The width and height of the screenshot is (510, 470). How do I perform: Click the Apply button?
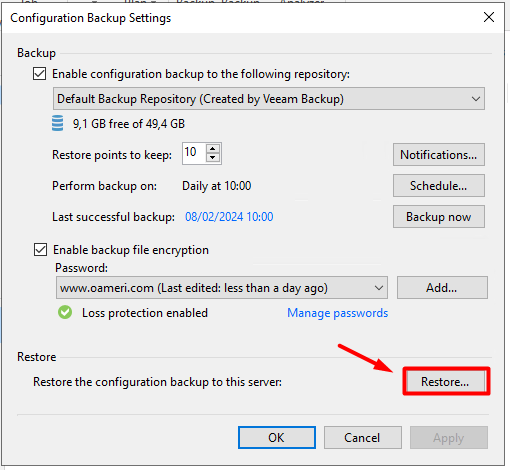[449, 437]
